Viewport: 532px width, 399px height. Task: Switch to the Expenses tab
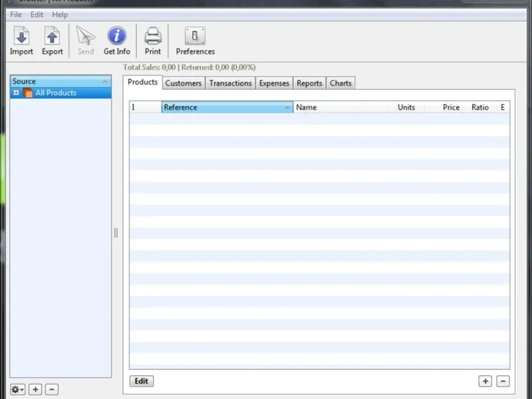tap(274, 83)
